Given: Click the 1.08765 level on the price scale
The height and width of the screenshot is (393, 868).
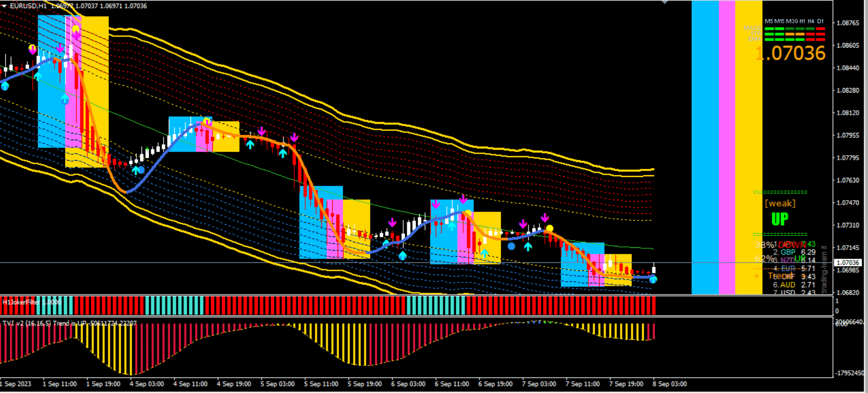Looking at the screenshot, I should pyautogui.click(x=848, y=23).
